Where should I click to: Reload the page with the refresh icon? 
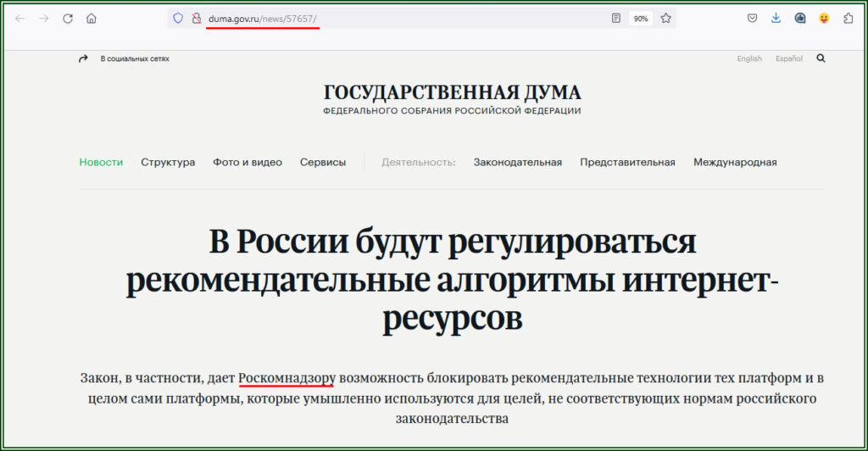pos(68,19)
